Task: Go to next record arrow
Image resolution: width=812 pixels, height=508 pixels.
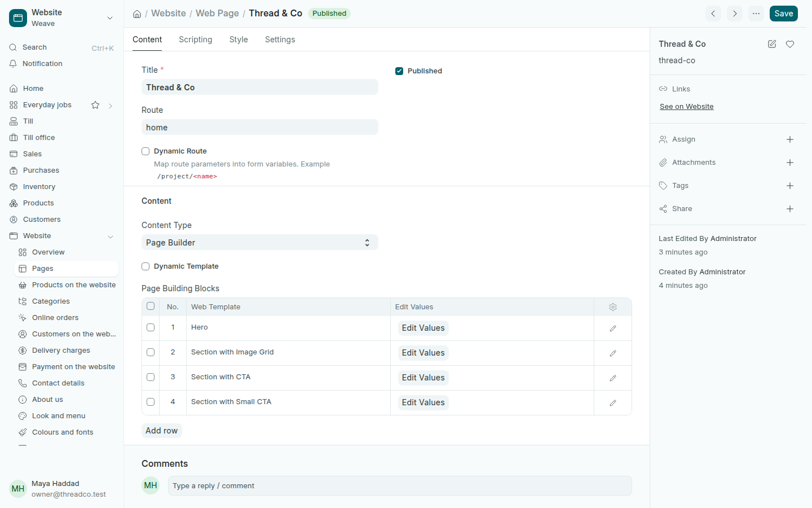Action: click(x=735, y=14)
